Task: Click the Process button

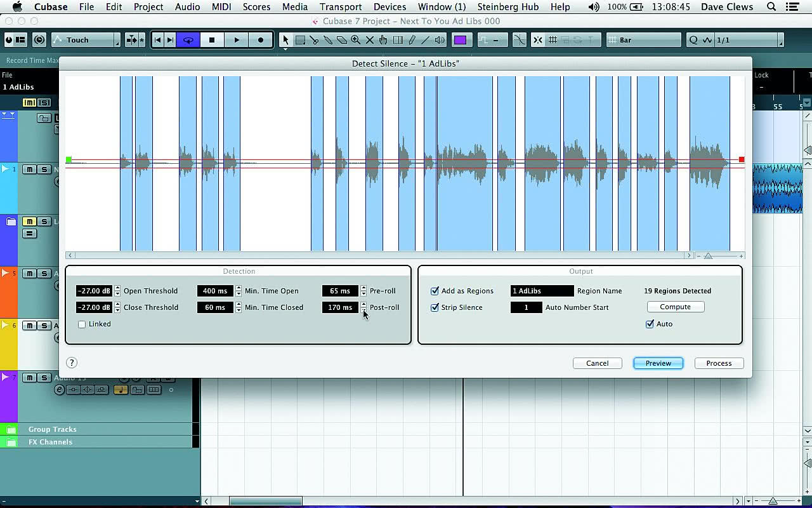Action: click(x=719, y=363)
